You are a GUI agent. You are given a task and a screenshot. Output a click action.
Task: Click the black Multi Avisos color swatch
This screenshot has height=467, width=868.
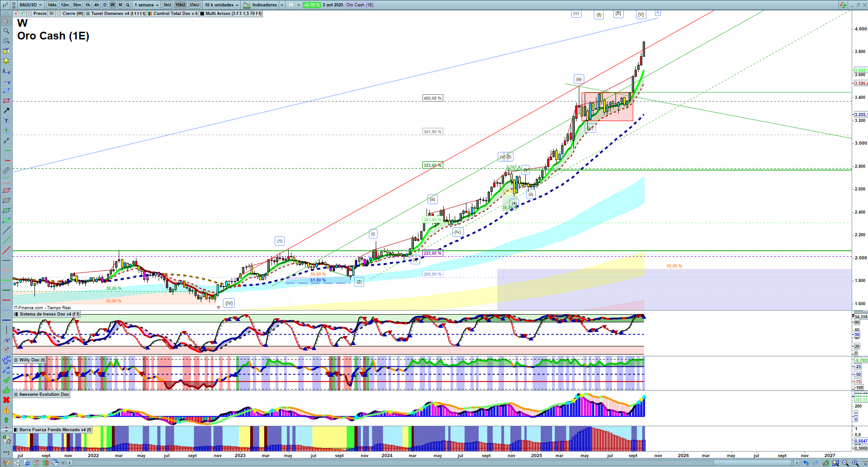point(202,14)
